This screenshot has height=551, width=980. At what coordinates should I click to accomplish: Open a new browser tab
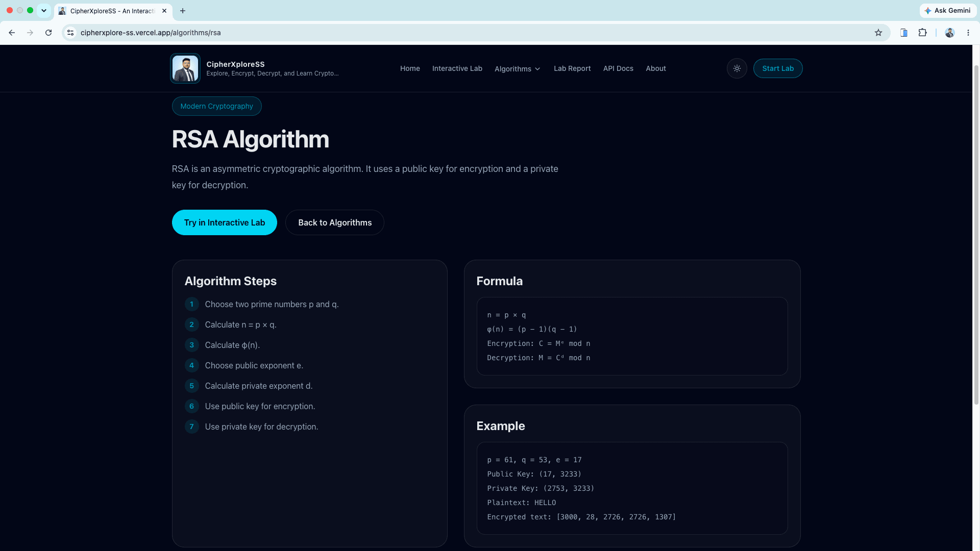coord(183,11)
